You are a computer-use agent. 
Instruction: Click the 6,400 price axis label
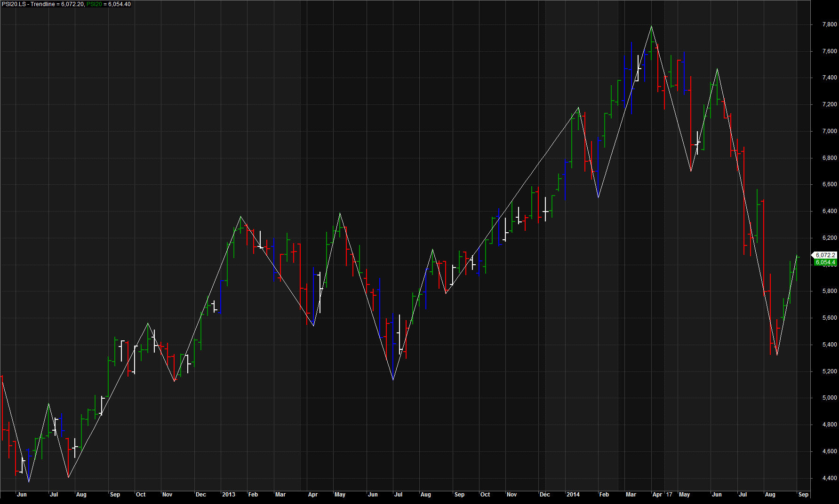pyautogui.click(x=830, y=211)
